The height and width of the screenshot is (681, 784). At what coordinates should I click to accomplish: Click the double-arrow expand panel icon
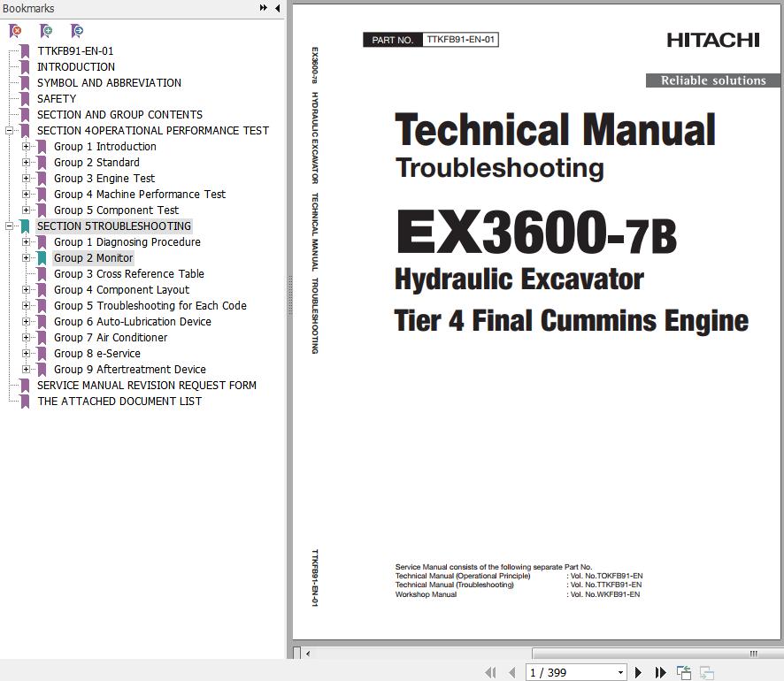[264, 8]
